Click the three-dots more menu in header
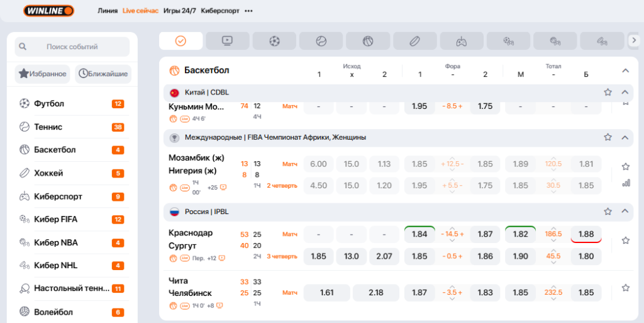644x323 pixels. click(x=248, y=11)
